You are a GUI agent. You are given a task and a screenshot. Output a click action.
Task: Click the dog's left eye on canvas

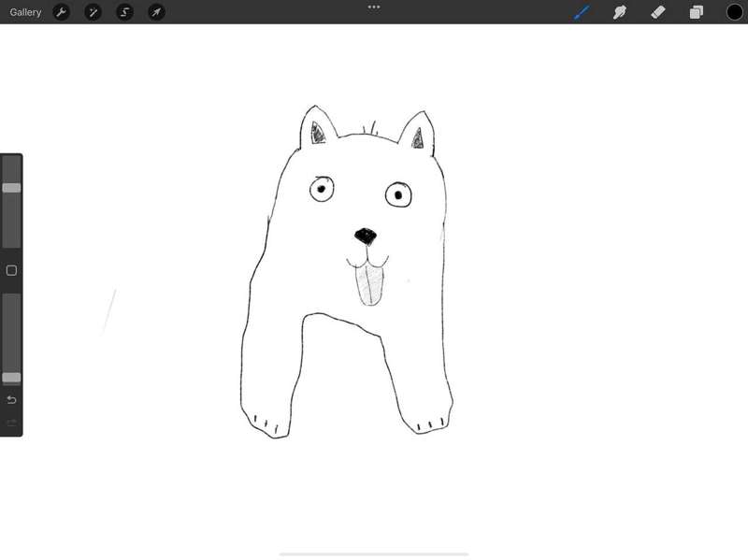pos(322,190)
